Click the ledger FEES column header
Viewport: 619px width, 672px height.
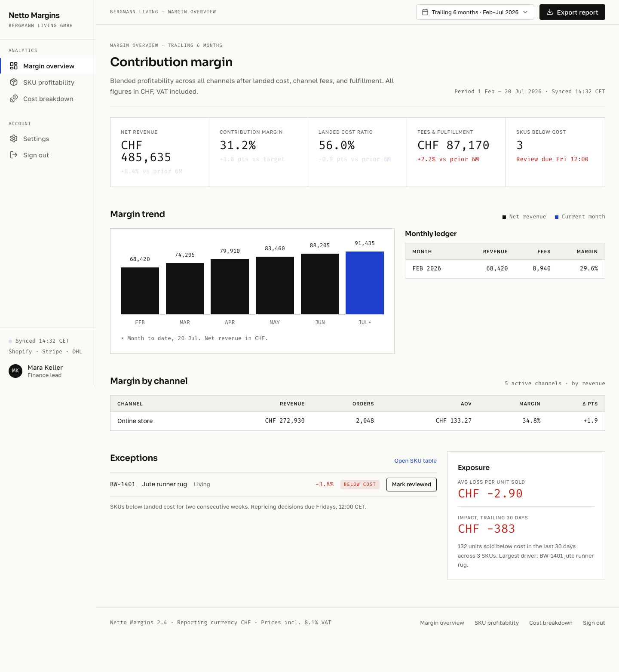[x=544, y=252]
